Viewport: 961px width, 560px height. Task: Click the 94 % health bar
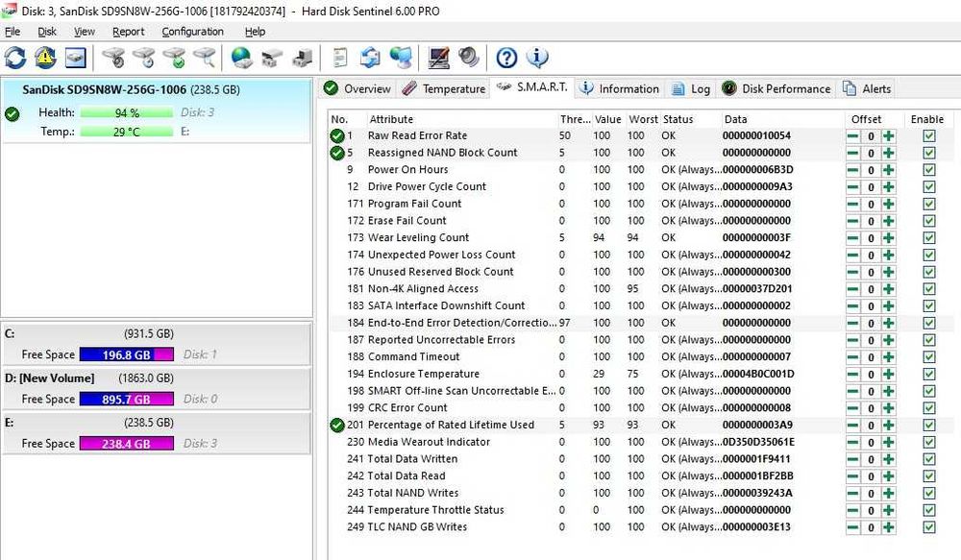[x=126, y=112]
